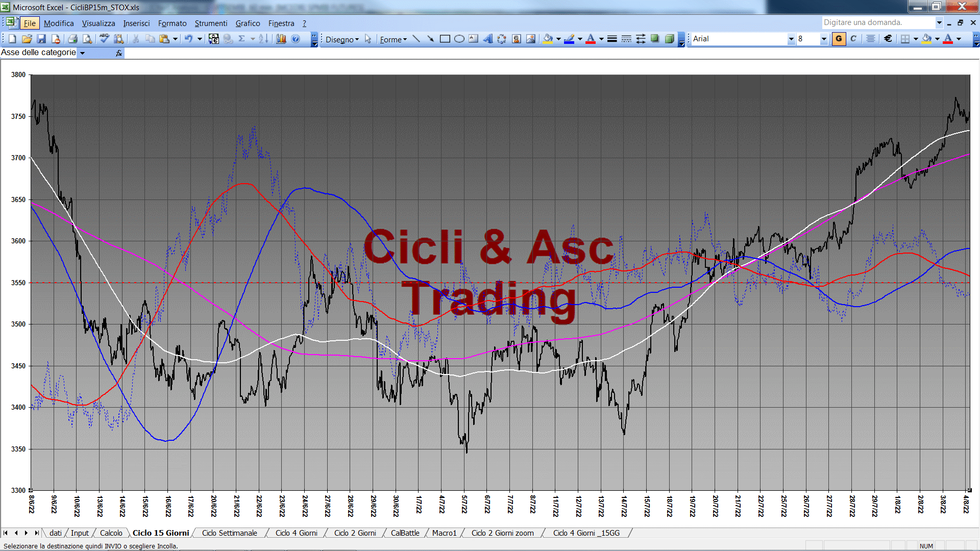Viewport: 980px width, 551px height.
Task: Open the Grafico menu
Action: [x=248, y=23]
